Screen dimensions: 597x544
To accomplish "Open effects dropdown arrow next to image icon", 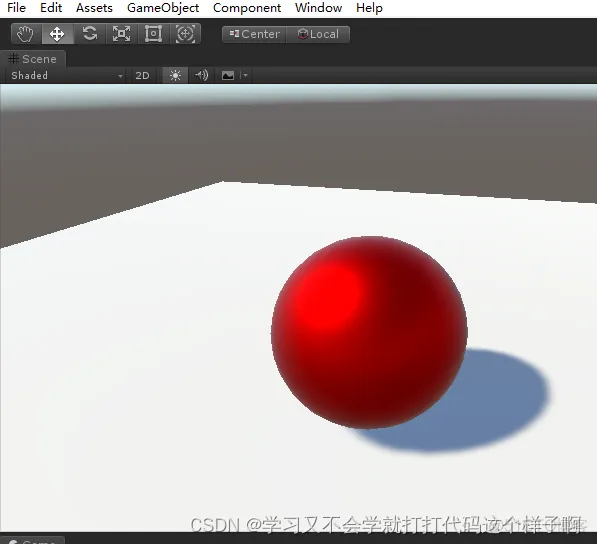I will (x=245, y=75).
